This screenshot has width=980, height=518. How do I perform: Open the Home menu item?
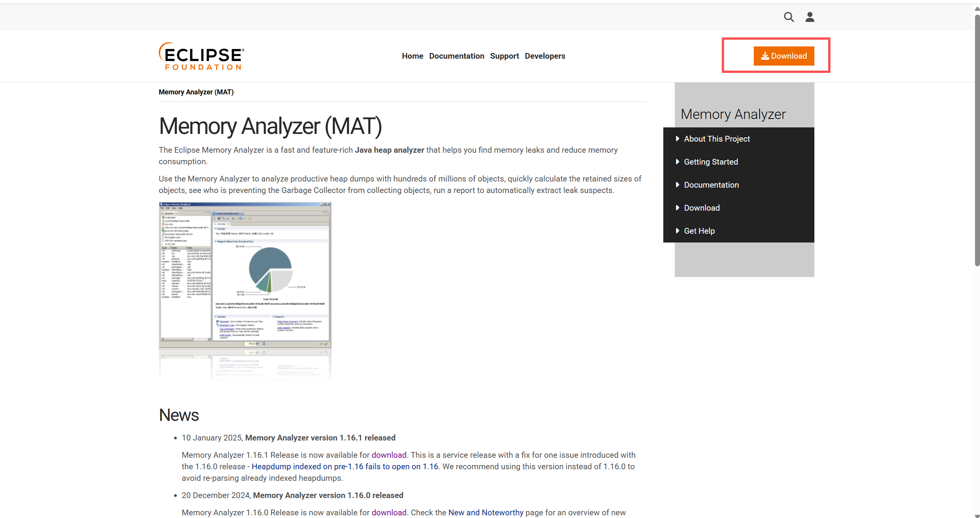413,56
